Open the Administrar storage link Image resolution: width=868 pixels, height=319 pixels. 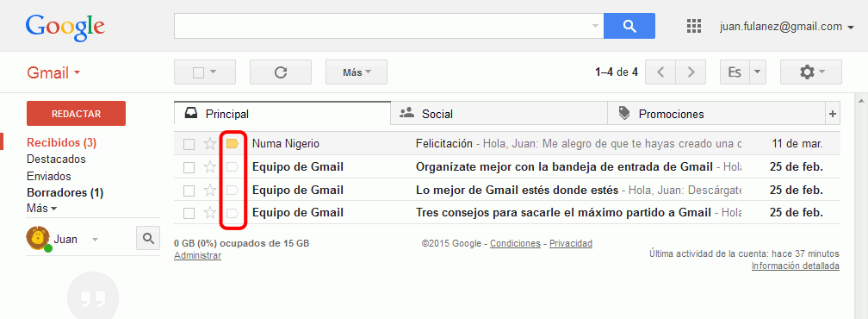pyautogui.click(x=198, y=255)
